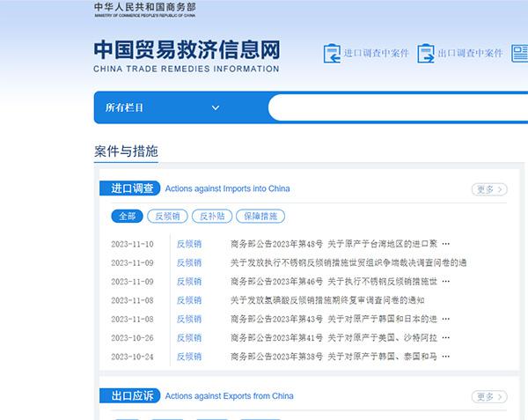This screenshot has height=420, width=528.
Task: Click the 中国贸易救济信息网 site title
Action: coord(187,50)
